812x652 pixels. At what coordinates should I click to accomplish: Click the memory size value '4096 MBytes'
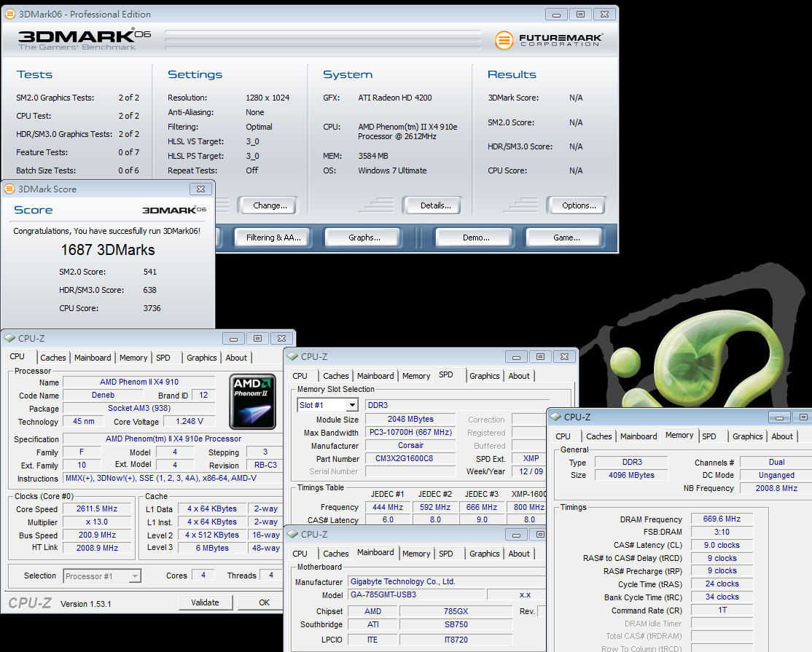tap(631, 475)
